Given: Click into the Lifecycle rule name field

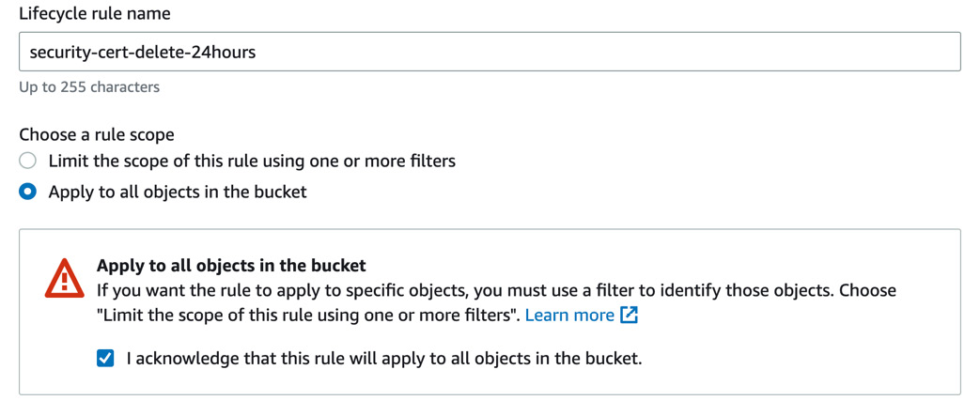Looking at the screenshot, I should (490, 52).
